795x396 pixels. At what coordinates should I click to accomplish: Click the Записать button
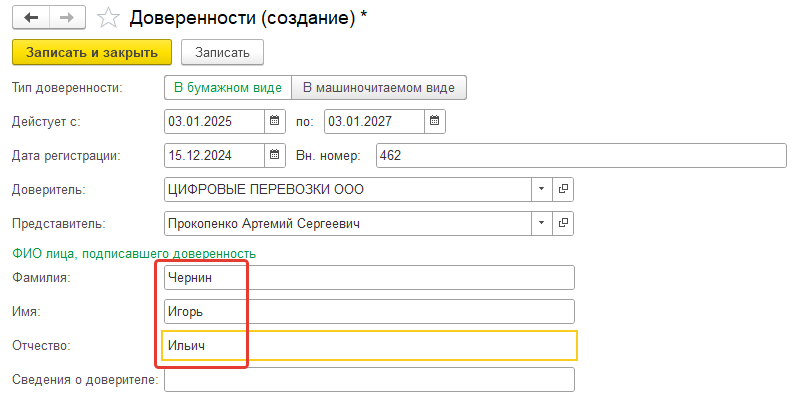tap(222, 52)
